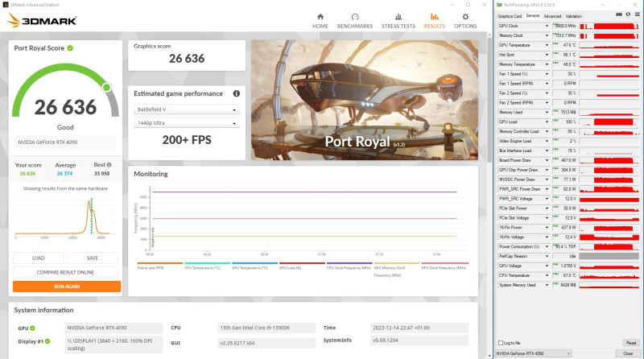Screen dimensions: 644x359
Task: Open the GPU Temperature sensor dropdown
Action: [x=547, y=45]
